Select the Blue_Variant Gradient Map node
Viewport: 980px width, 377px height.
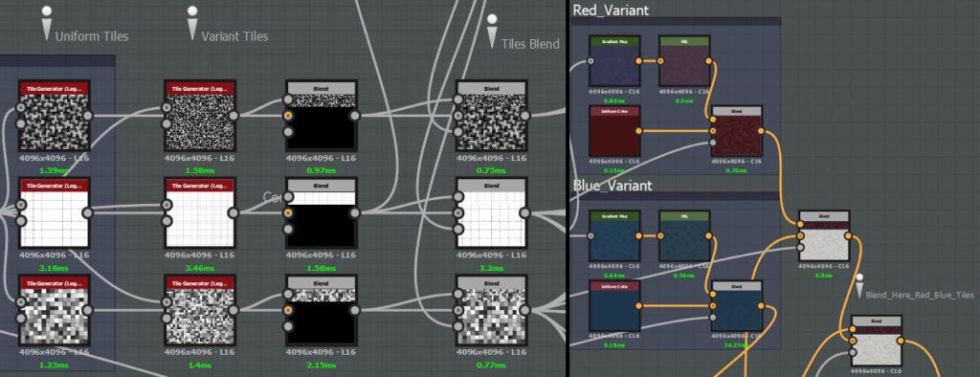tap(615, 235)
